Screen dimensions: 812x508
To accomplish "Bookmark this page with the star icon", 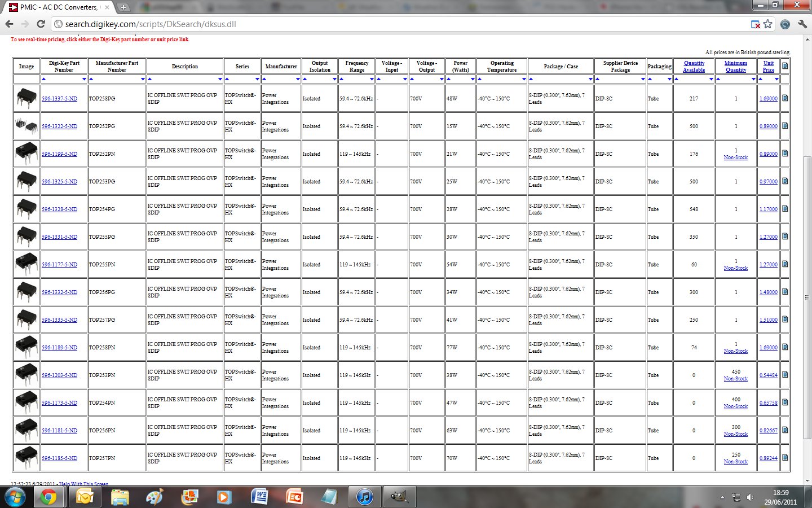I will 767,24.
